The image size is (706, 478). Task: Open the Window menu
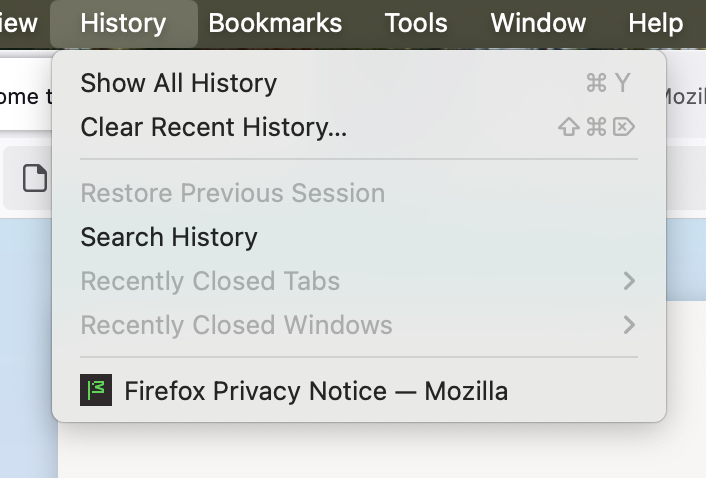pyautogui.click(x=538, y=23)
